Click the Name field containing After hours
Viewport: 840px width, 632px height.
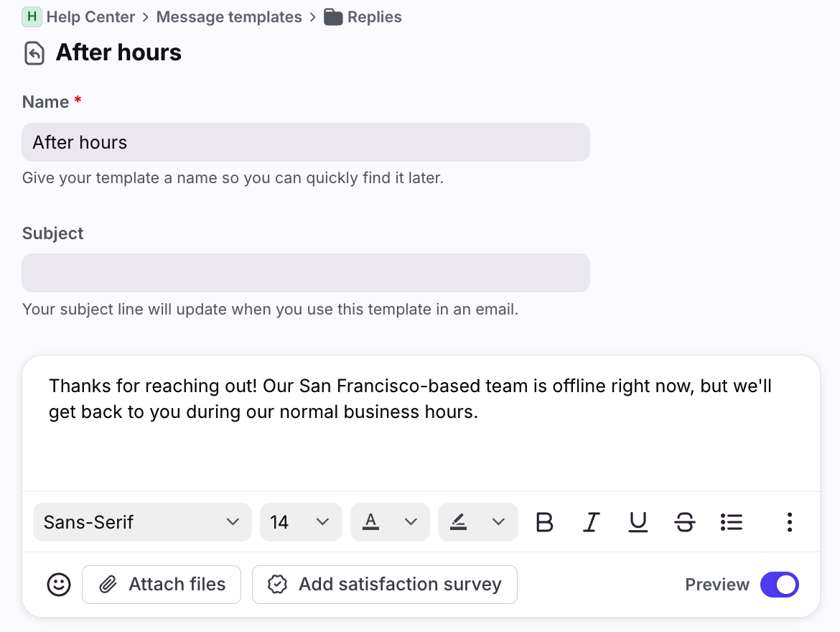(305, 142)
